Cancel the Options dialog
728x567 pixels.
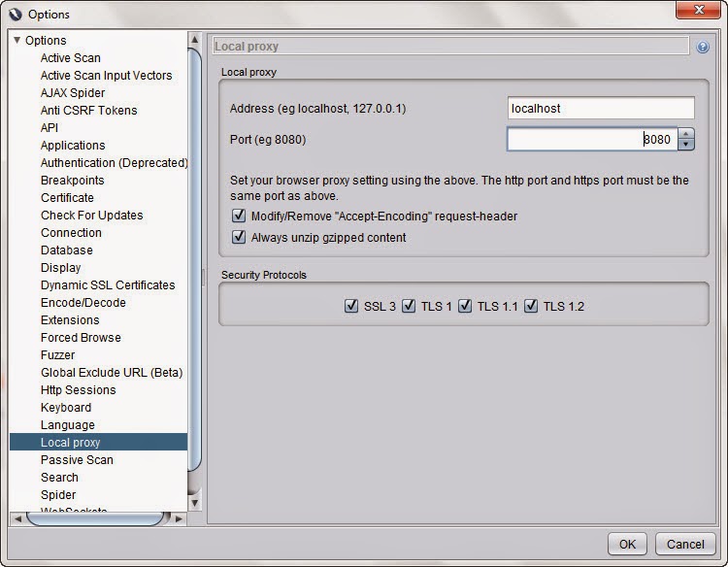pos(685,544)
